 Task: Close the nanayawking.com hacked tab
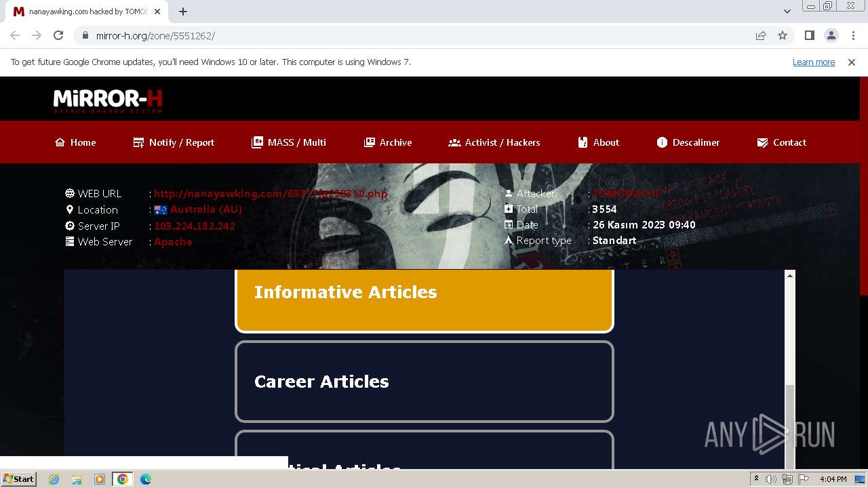tap(157, 12)
